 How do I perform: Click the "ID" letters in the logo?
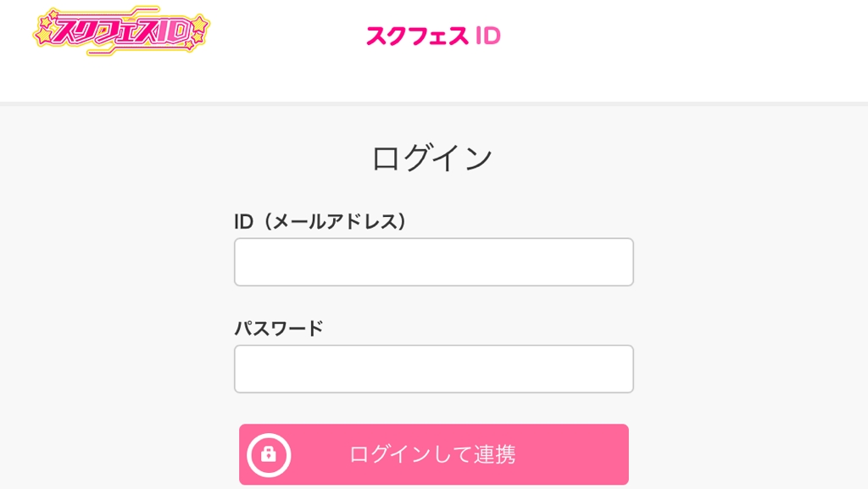[171, 30]
